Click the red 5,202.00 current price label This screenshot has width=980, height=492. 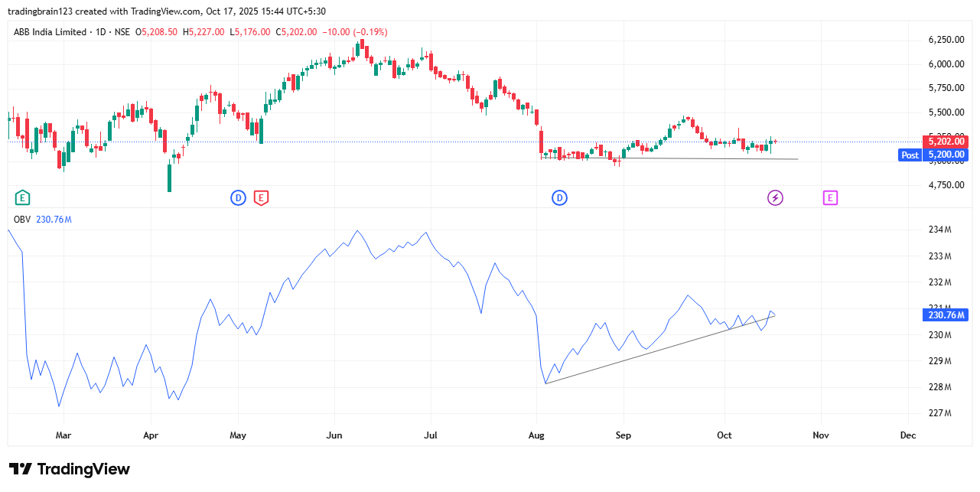coord(946,142)
